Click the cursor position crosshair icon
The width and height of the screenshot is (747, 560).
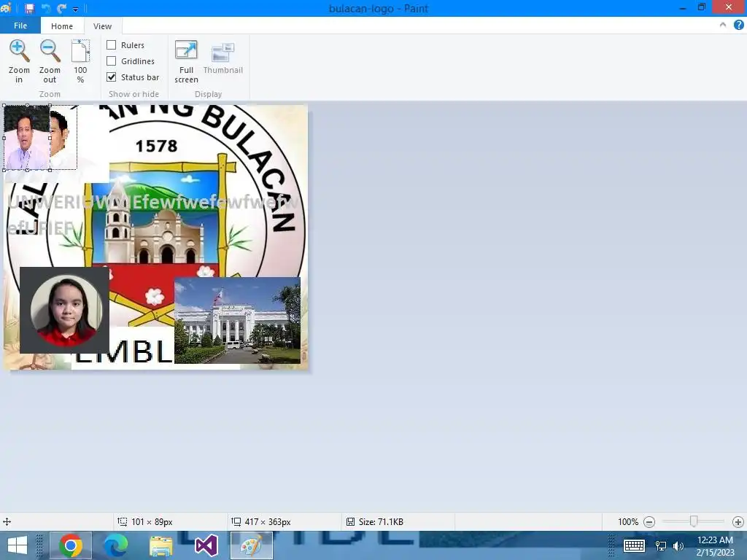pyautogui.click(x=7, y=522)
